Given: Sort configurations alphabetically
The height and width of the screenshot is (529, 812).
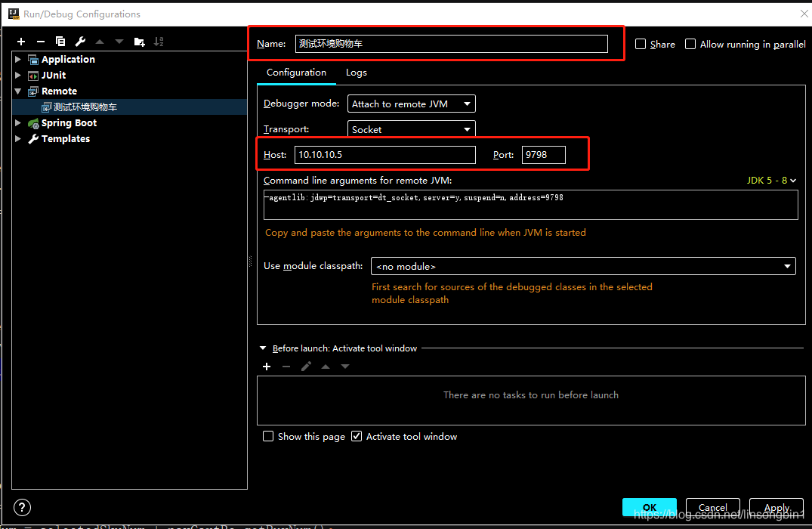Looking at the screenshot, I should pyautogui.click(x=159, y=42).
